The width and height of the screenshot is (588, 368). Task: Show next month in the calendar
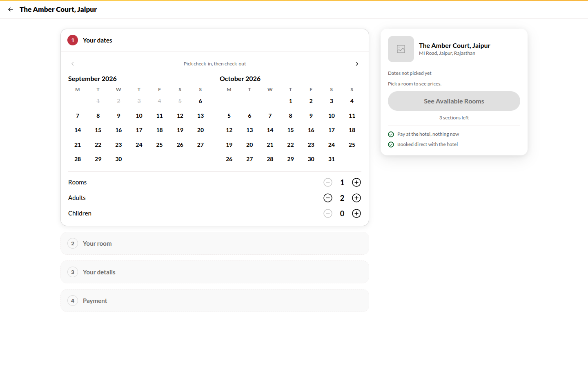tap(357, 64)
